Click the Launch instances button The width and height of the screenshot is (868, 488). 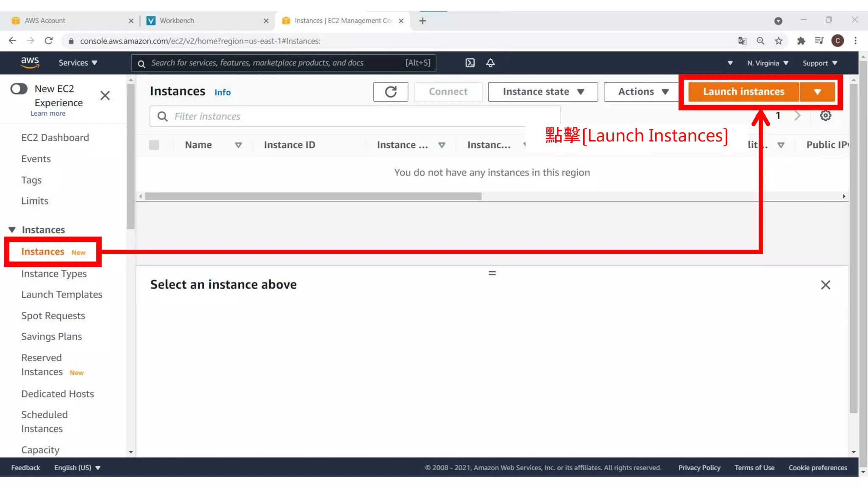pos(743,91)
